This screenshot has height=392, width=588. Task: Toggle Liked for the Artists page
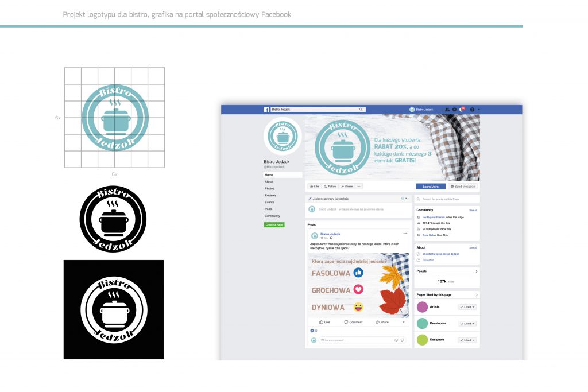(467, 307)
